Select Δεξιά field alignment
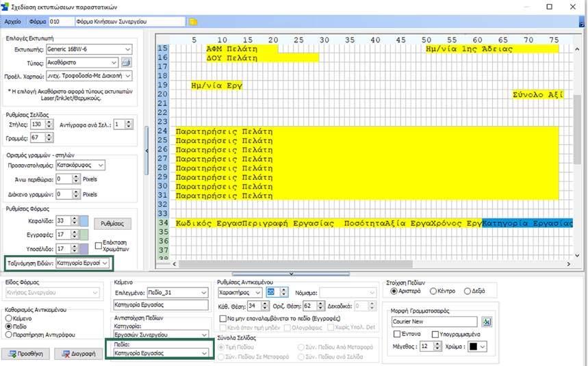Screen dimensions: 588x366 point(468,291)
